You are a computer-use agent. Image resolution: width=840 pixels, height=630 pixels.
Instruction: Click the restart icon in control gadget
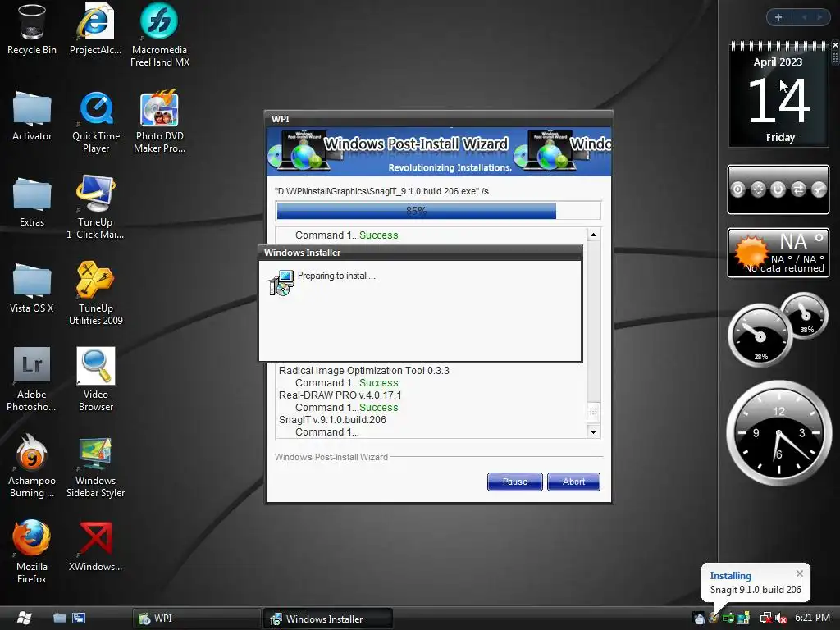(x=758, y=189)
